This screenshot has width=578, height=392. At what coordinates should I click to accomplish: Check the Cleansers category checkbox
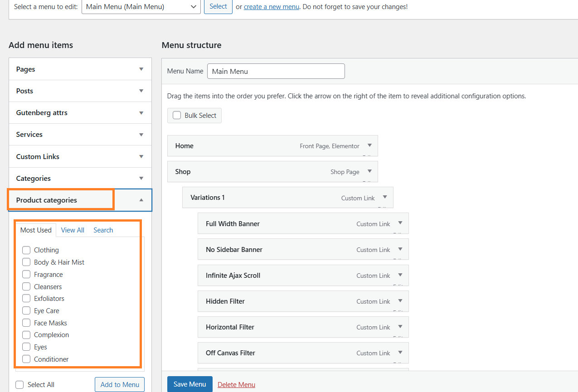[x=26, y=287]
